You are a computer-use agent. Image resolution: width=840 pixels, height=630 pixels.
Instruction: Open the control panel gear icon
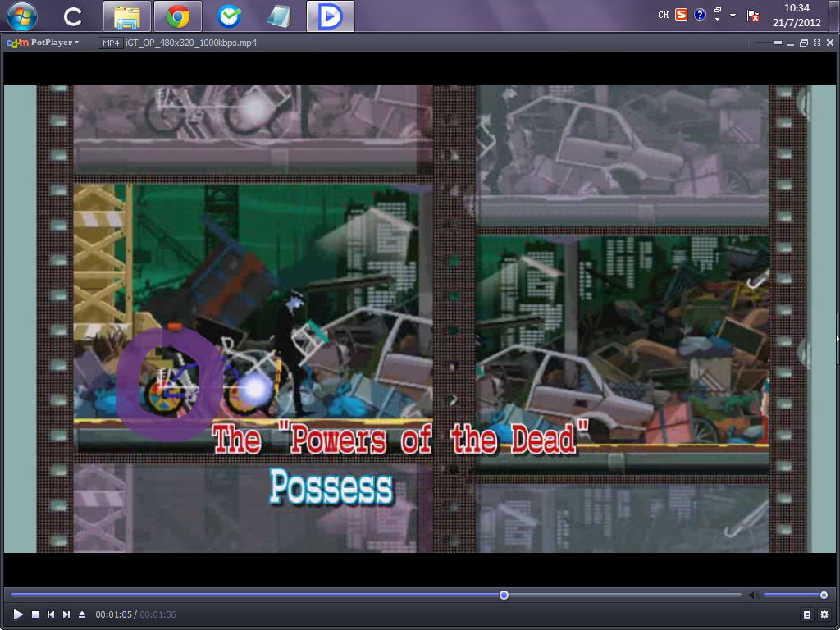tap(824, 614)
